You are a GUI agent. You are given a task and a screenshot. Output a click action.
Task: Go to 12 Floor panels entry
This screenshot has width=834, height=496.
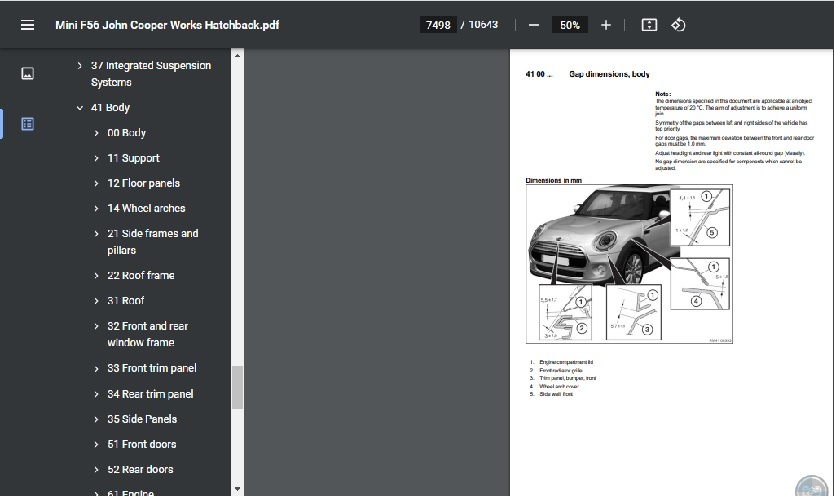point(144,183)
